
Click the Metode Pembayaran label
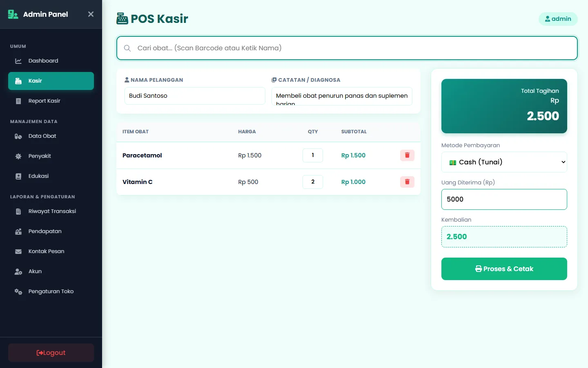point(470,145)
